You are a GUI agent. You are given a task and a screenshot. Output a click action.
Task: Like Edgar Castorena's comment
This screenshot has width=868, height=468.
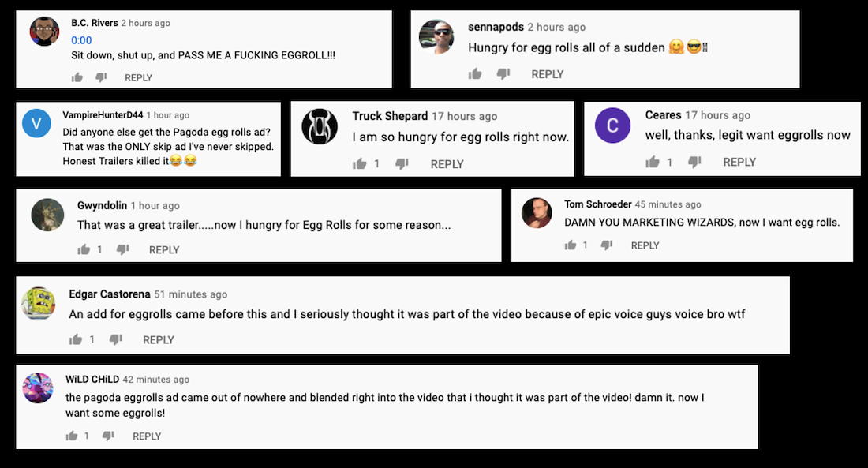coord(76,339)
